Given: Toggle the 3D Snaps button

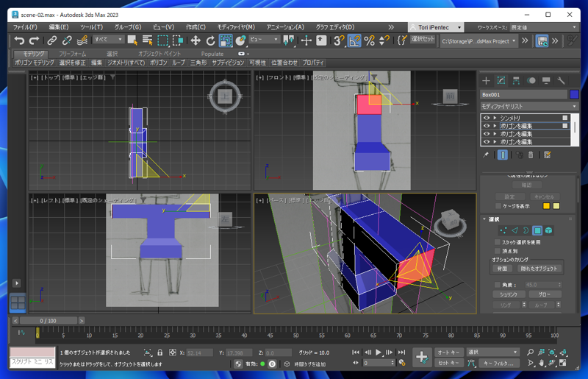Looking at the screenshot, I should click(339, 40).
